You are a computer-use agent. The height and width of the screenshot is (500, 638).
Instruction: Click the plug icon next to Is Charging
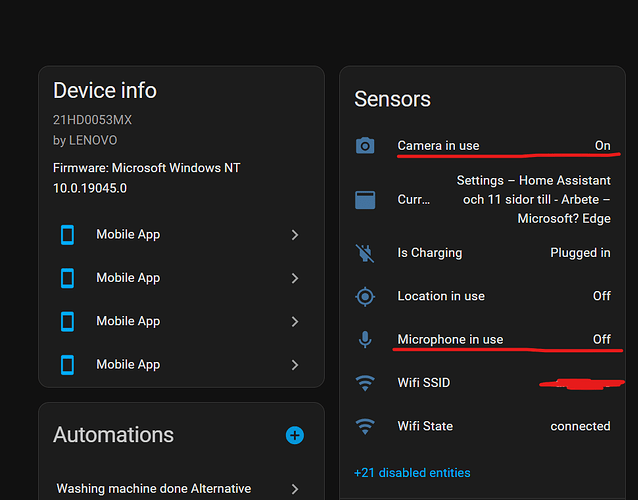(x=365, y=253)
